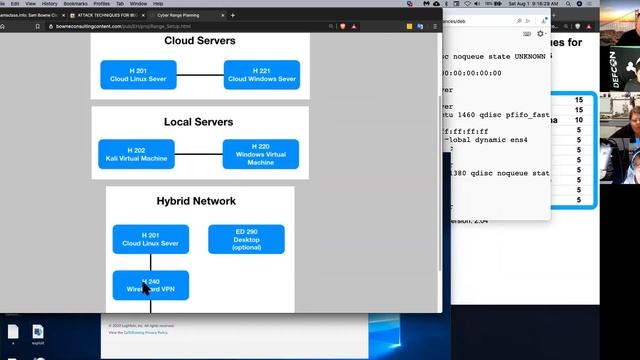Open the Help menu in menu bar
This screenshot has height=360, width=640.
(x=158, y=3)
